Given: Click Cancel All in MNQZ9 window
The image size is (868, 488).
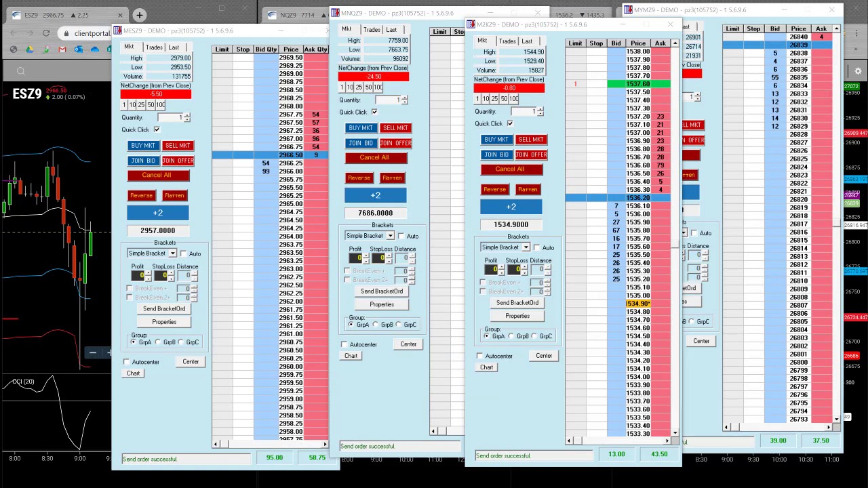Looking at the screenshot, I should click(x=374, y=157).
